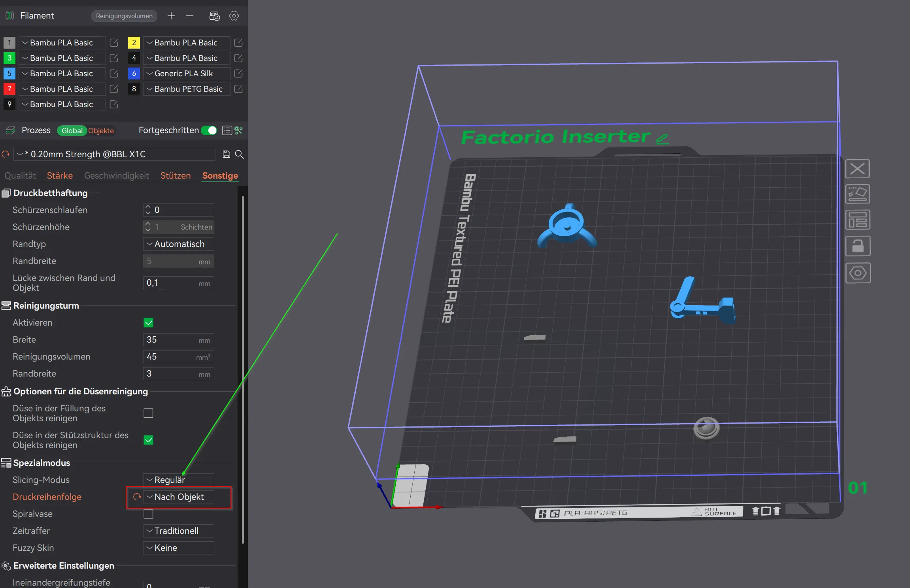This screenshot has height=588, width=910.
Task: Edit filament 3 Bambu PLA Basic preset
Action: point(114,58)
